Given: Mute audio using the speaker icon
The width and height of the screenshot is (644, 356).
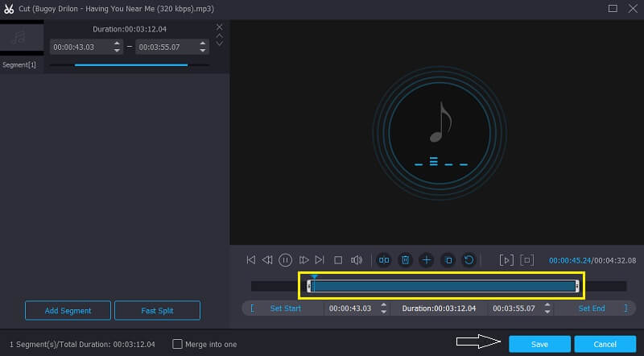Looking at the screenshot, I should tap(357, 260).
